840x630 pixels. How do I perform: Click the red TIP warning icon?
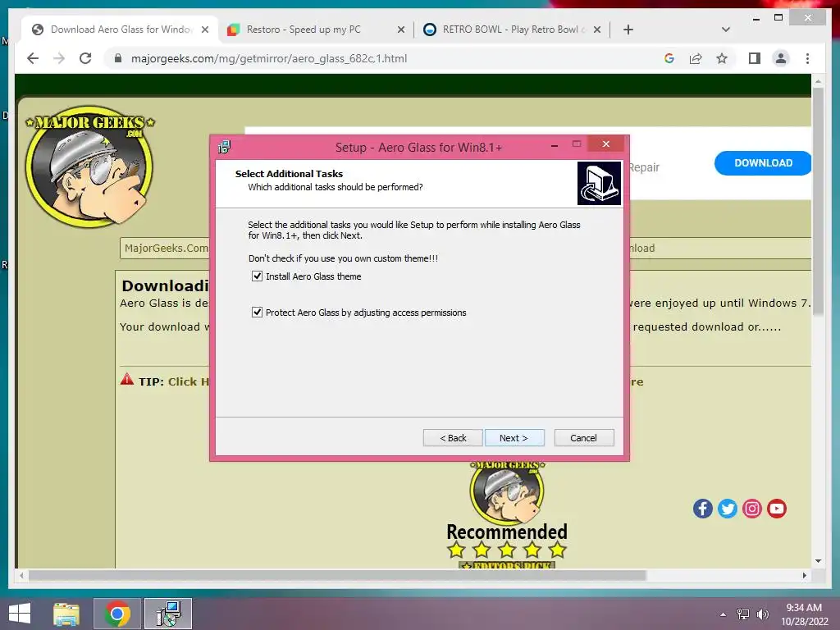coord(127,380)
